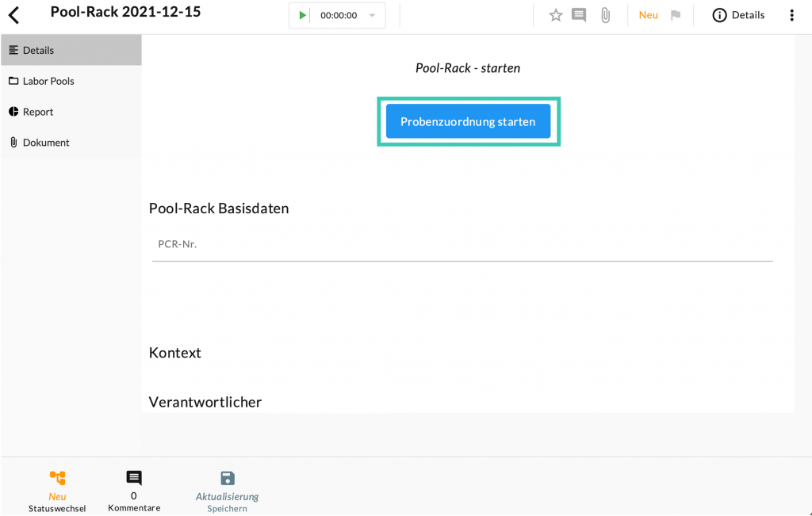Select the Details sidebar tab
This screenshot has width=812, height=516.
click(x=71, y=50)
